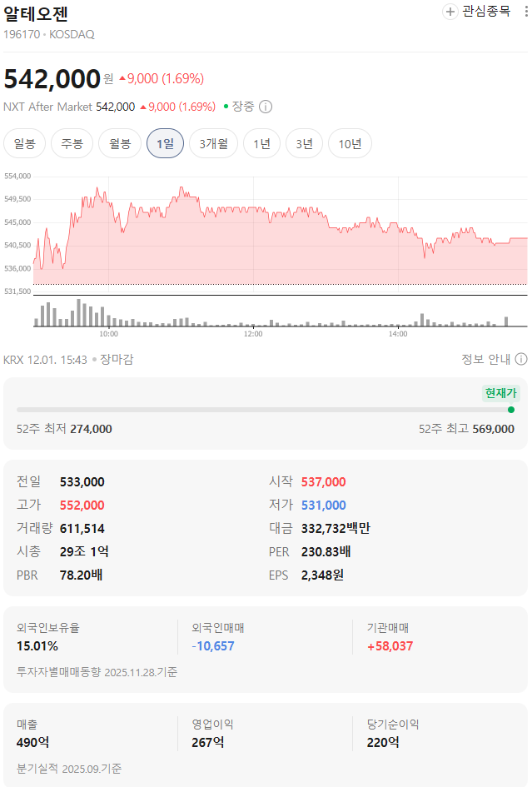Click the 저가 531,000 value
Screen dimensions: 532x787
pos(324,505)
